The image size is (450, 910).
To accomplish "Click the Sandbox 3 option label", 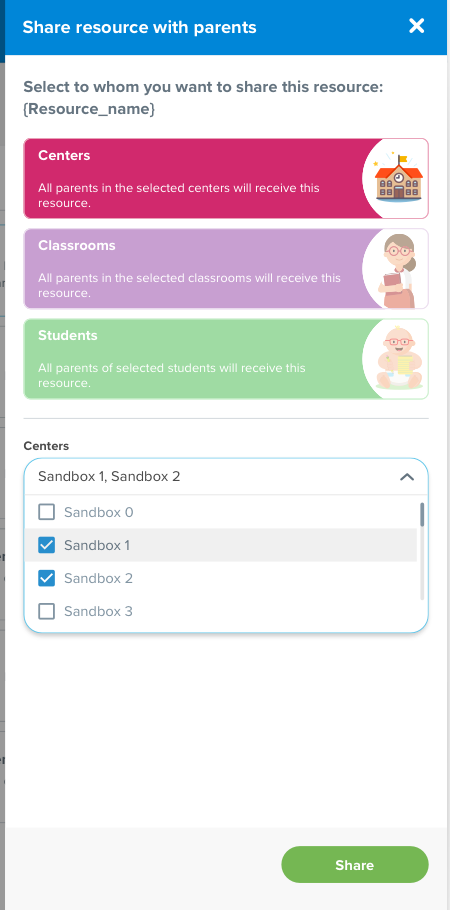I will click(x=98, y=611).
